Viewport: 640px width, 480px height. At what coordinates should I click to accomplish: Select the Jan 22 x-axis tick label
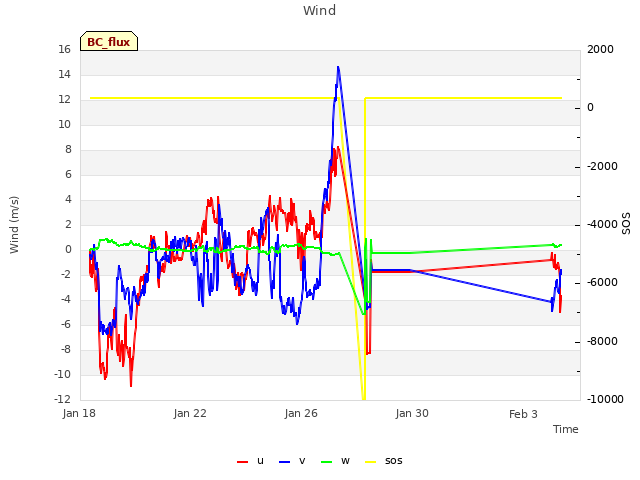tap(190, 413)
